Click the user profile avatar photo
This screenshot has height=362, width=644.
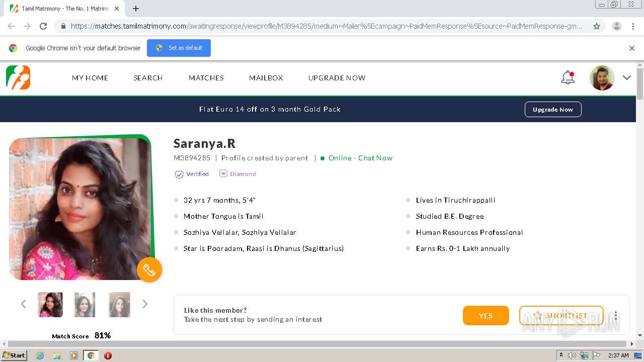[602, 78]
